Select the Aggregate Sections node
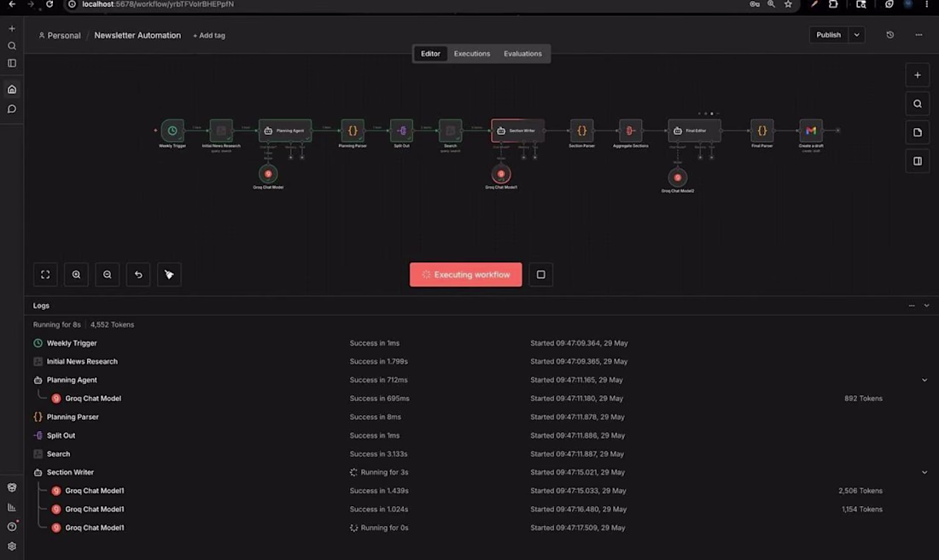This screenshot has width=939, height=560. click(631, 131)
